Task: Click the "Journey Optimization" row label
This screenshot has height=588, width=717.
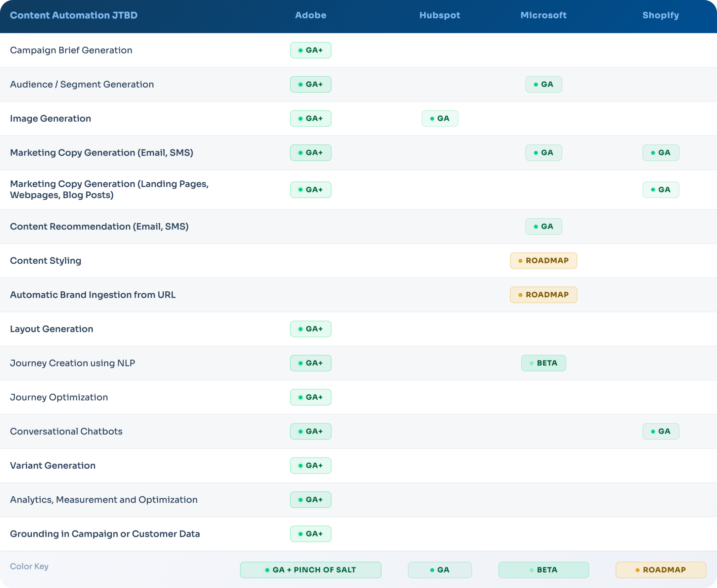Action: pyautogui.click(x=59, y=397)
